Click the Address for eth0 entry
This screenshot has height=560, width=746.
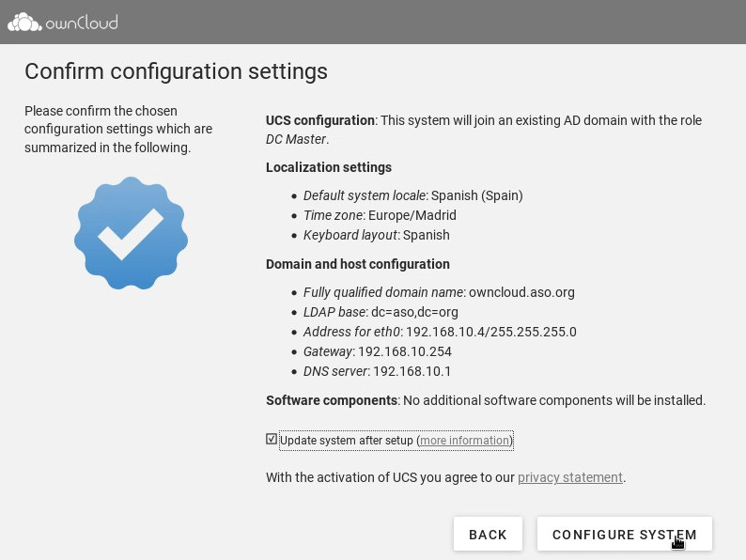pos(440,332)
